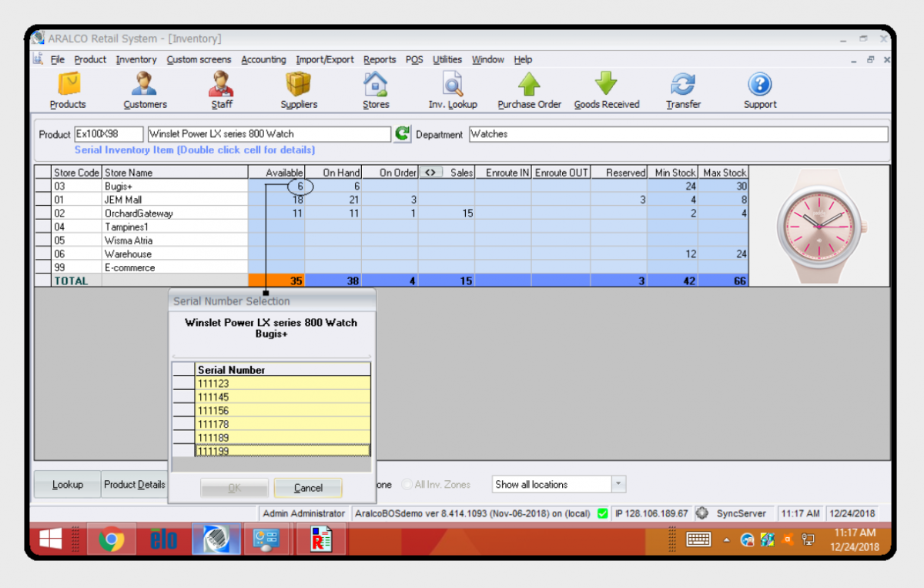Open Goods Received from the toolbar
Viewport: 924px width, 588px height.
tap(607, 90)
